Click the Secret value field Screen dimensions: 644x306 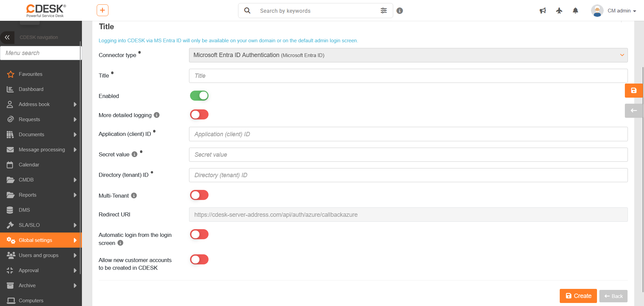[408, 155]
